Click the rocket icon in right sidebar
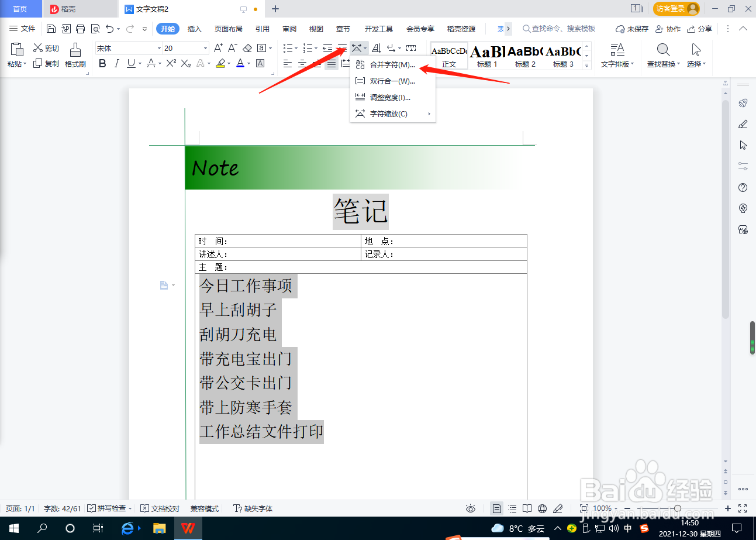The width and height of the screenshot is (756, 540). [x=743, y=103]
